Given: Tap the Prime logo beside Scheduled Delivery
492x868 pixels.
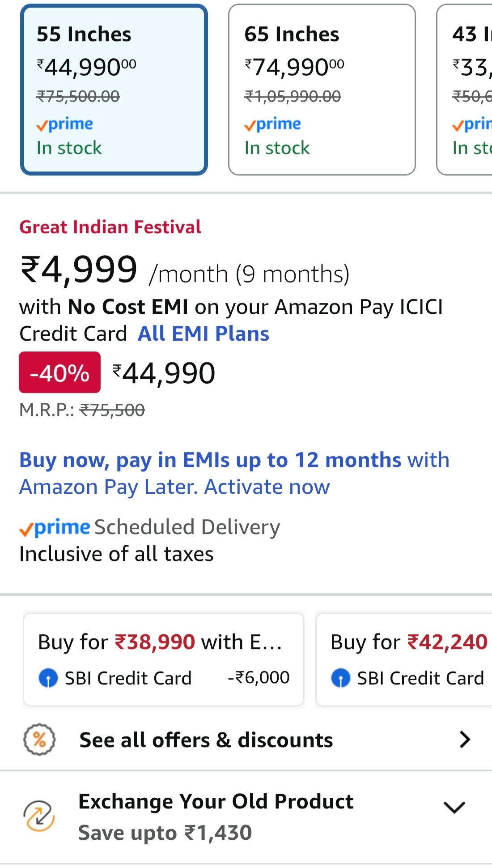Looking at the screenshot, I should tap(55, 527).
